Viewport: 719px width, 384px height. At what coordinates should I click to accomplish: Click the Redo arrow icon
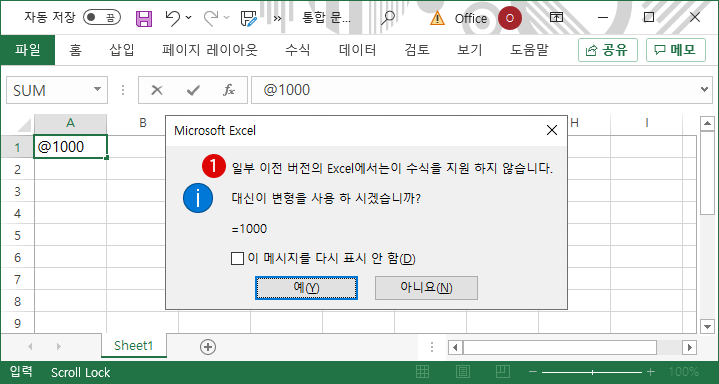[x=211, y=18]
